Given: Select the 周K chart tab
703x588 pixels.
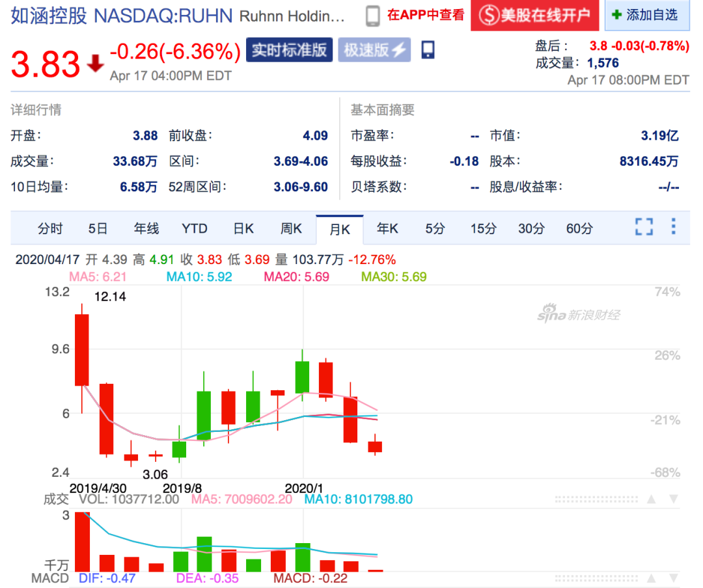Looking at the screenshot, I should click(x=291, y=228).
